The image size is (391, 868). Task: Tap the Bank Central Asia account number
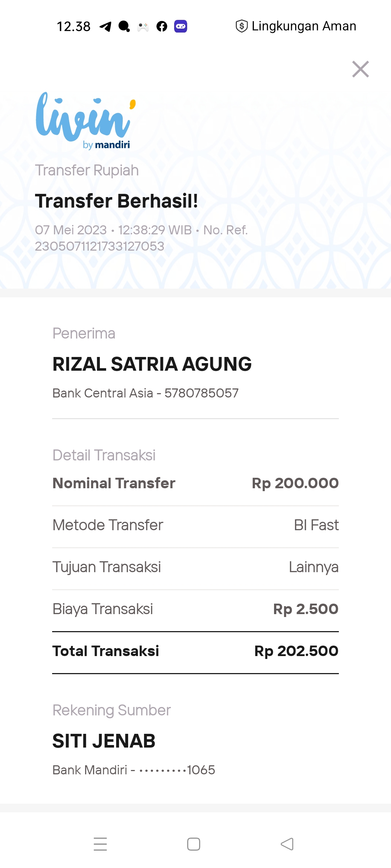[x=201, y=393]
